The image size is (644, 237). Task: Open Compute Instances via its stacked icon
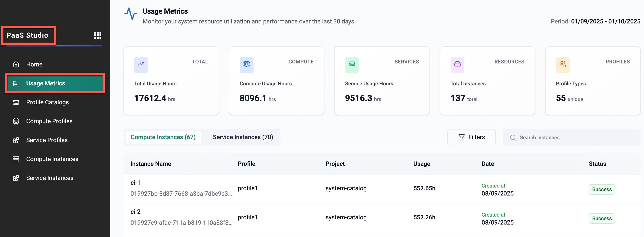click(16, 159)
